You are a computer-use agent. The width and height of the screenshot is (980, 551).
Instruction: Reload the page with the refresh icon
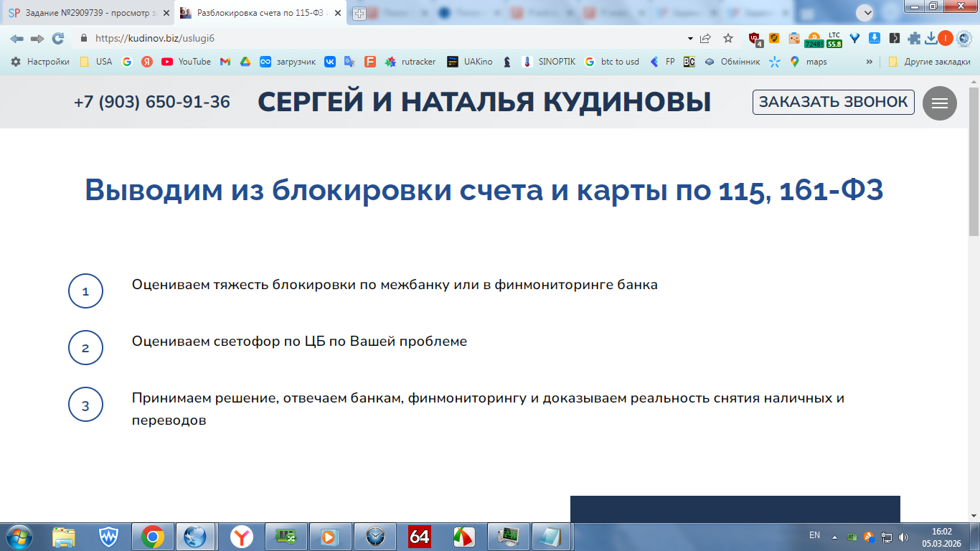58,38
